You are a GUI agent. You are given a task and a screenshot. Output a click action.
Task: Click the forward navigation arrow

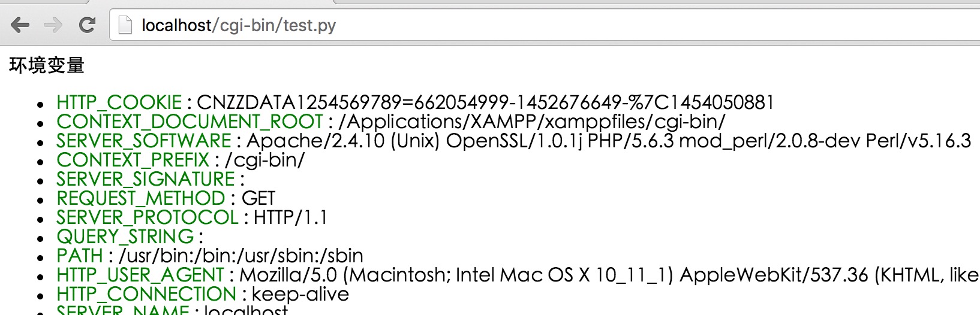[x=53, y=25]
